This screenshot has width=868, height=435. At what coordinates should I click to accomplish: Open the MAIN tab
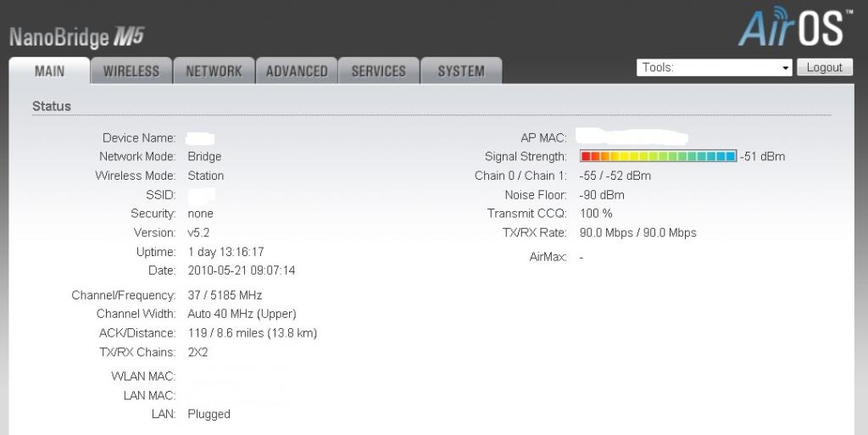click(49, 71)
